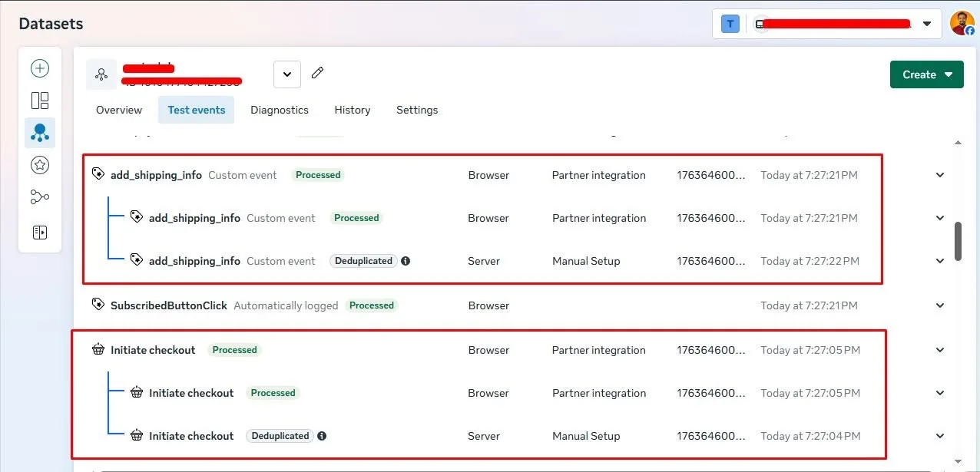The image size is (980, 472).
Task: Click tag icon of add_shipping_info Server row
Action: [x=137, y=261]
